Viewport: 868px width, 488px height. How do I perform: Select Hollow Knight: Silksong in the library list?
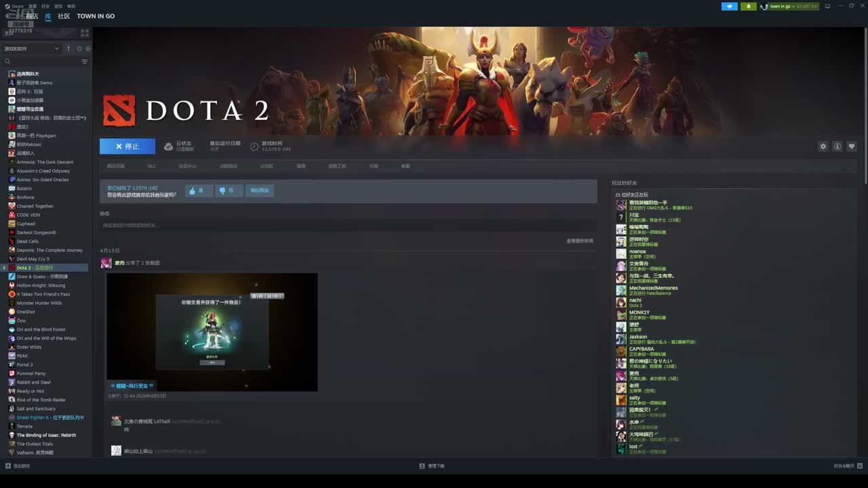(x=41, y=285)
